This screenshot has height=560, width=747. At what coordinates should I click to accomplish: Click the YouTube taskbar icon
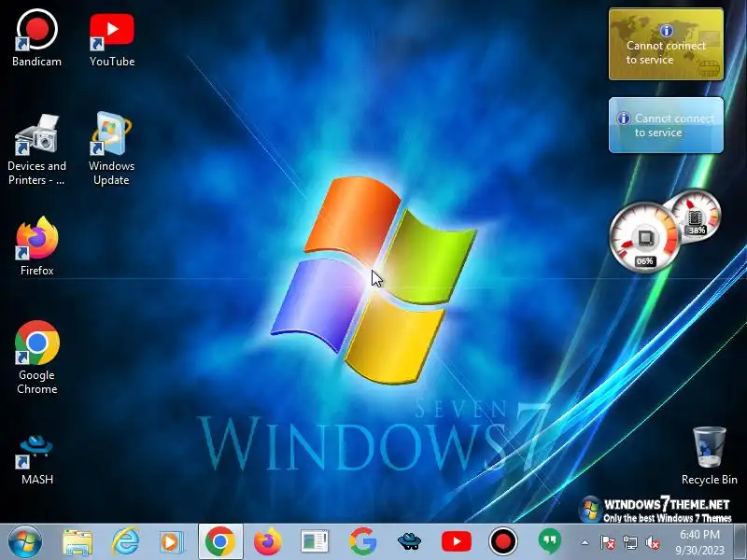pos(457,542)
